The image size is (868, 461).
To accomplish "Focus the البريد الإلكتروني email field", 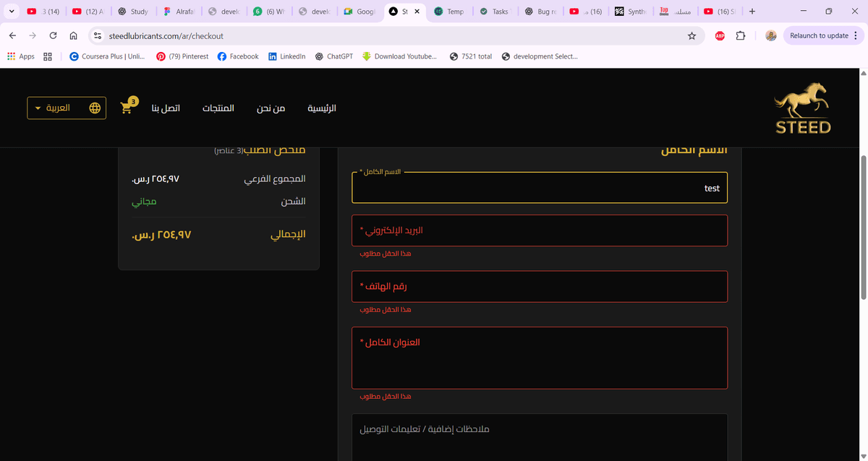I will 539,231.
